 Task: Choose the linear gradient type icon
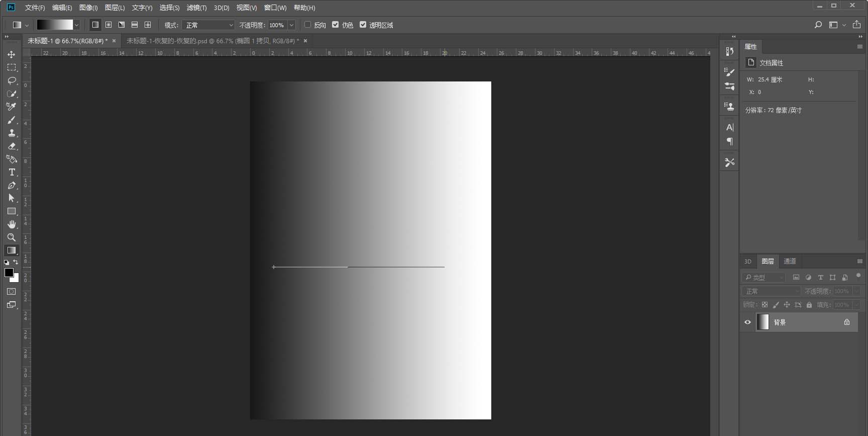[95, 25]
